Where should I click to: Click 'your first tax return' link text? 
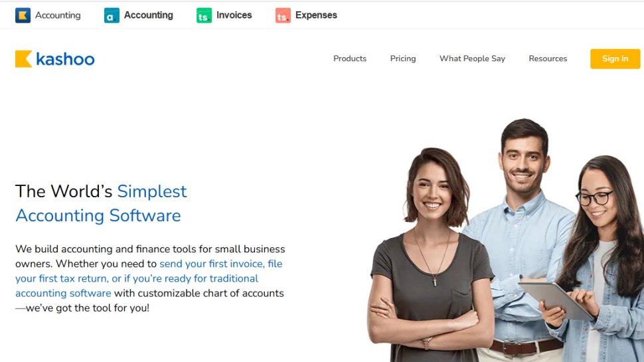point(61,278)
